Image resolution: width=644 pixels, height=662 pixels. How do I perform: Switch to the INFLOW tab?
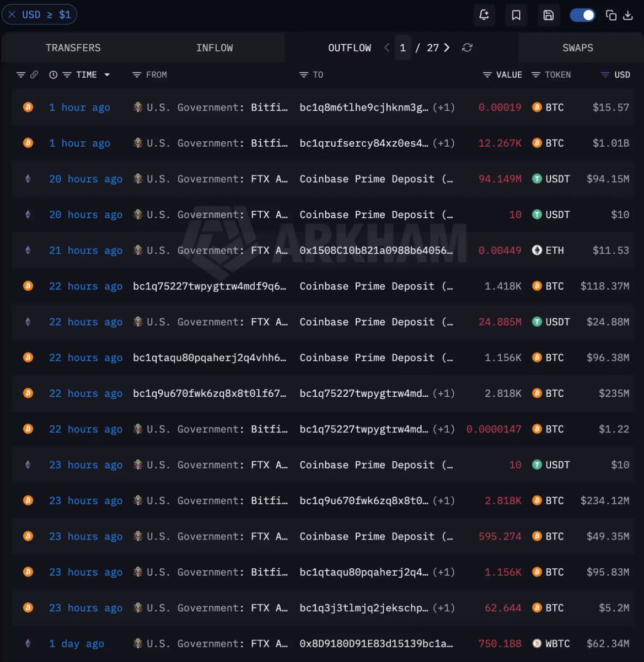(214, 48)
